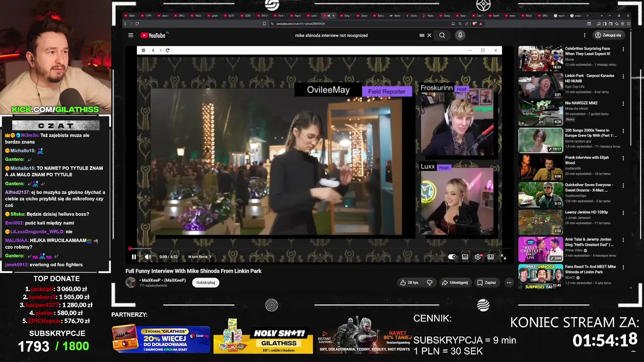This screenshot has width=644, height=362.
Task: Expand the 'W tym filmie' chapter chevron
Action: pyautogui.click(x=210, y=257)
